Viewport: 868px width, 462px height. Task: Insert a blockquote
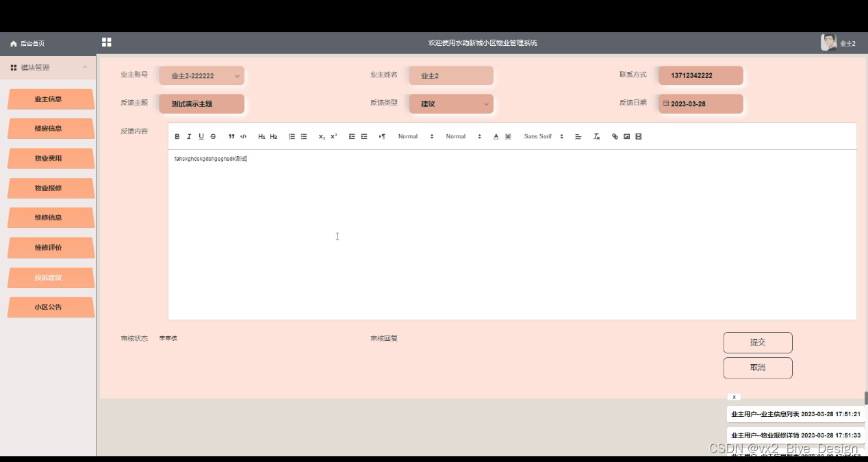point(231,137)
